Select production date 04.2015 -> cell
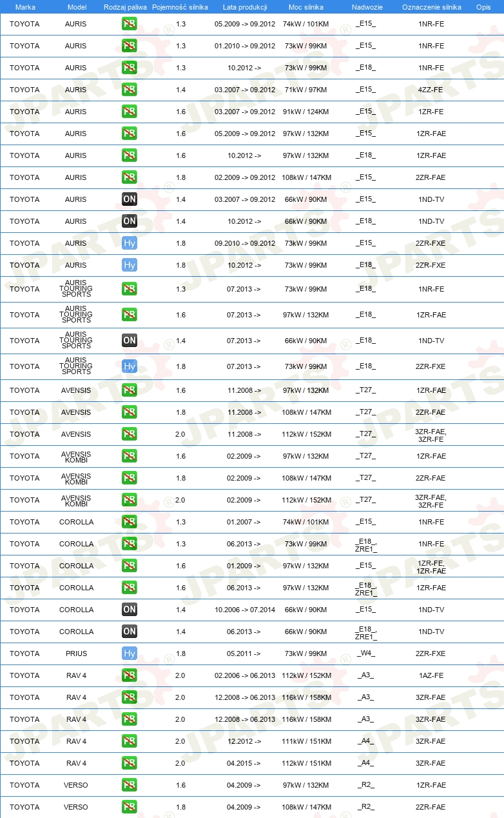 (x=244, y=763)
